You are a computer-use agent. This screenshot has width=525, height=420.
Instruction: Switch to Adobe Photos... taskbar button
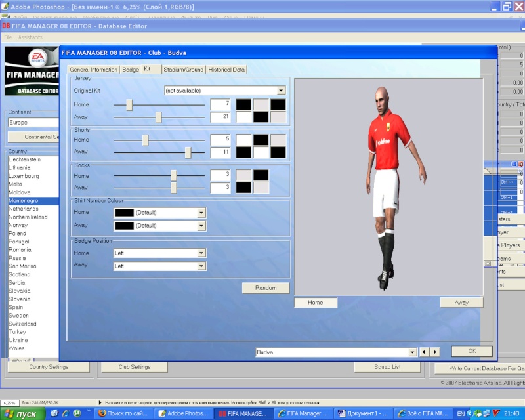click(184, 413)
